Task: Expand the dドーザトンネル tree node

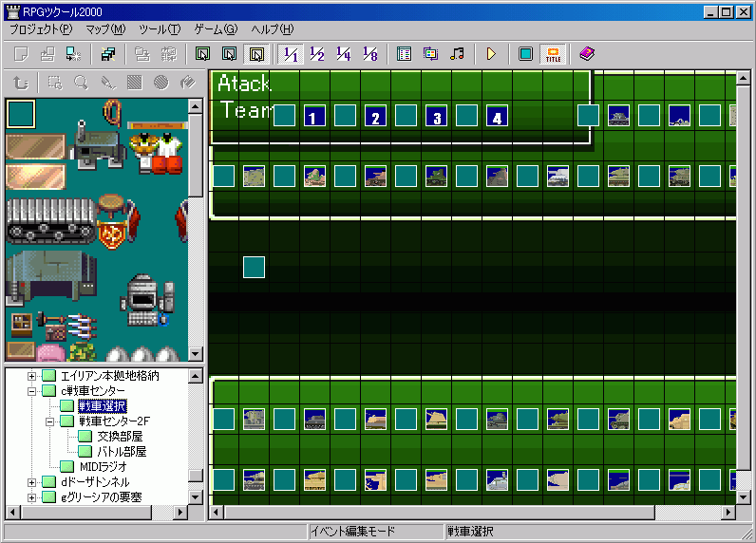Action: (31, 482)
